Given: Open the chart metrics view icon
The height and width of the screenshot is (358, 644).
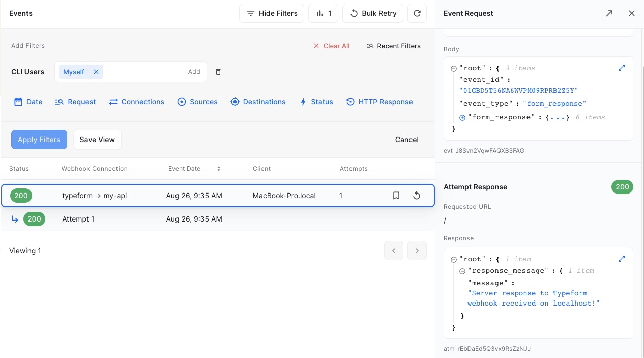Looking at the screenshot, I should pyautogui.click(x=323, y=13).
